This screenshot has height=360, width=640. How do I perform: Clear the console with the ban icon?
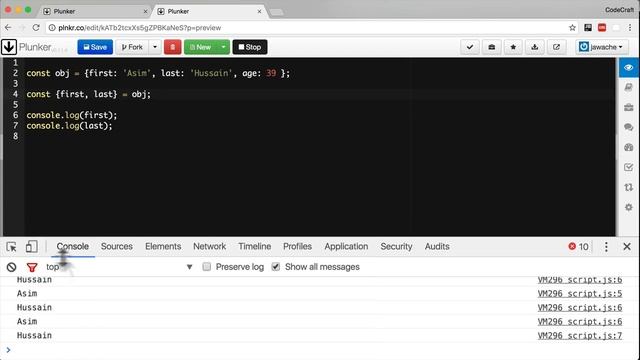pos(11,267)
